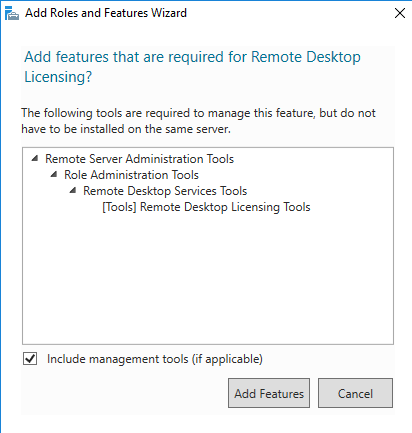Collapse Remote Server Administration Tools node
412x433 pixels.
click(35, 159)
